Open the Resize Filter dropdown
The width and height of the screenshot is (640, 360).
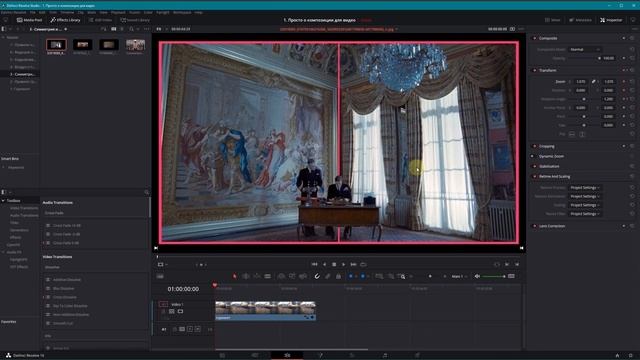tap(584, 214)
